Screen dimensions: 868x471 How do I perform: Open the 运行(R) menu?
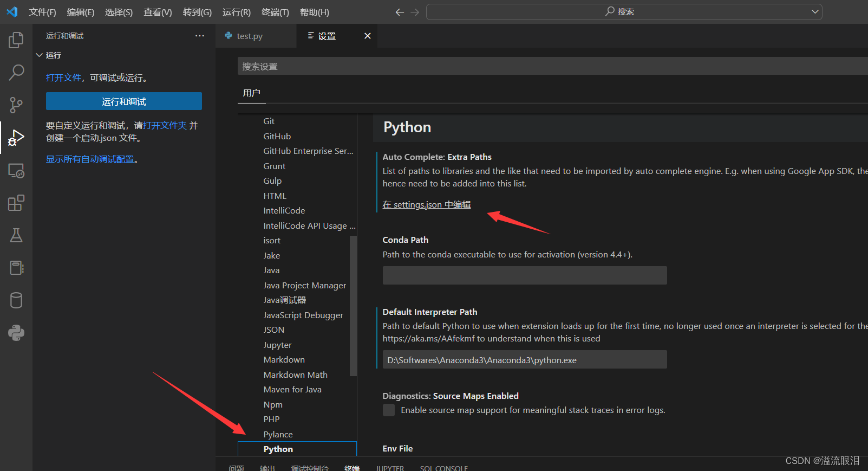[x=237, y=12]
